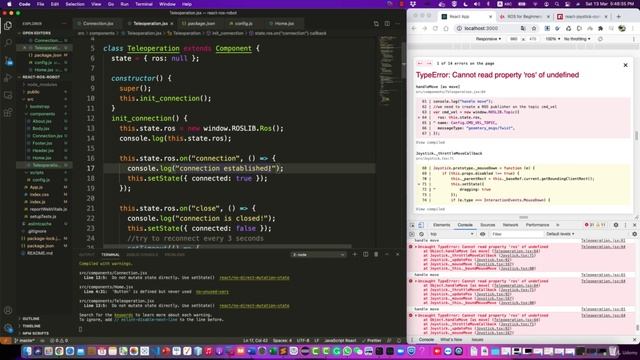Open the Search view in the activity bar
This screenshot has height=360, width=640.
pyautogui.click(x=8, y=42)
